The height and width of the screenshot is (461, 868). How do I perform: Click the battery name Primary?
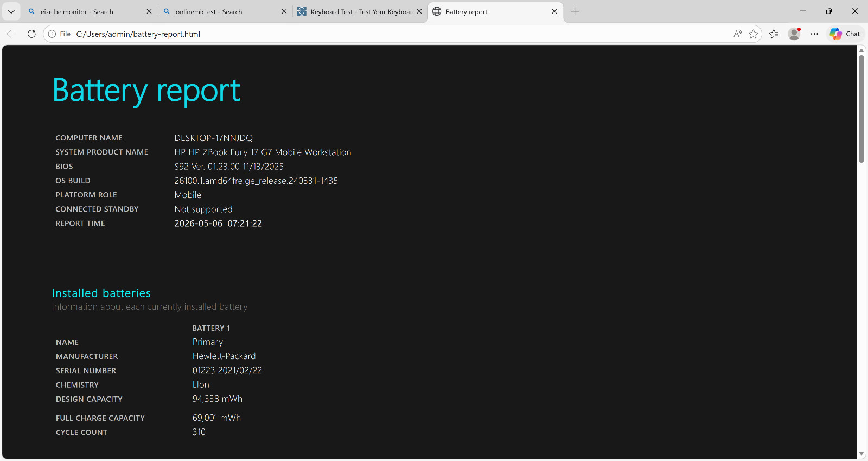click(x=208, y=342)
